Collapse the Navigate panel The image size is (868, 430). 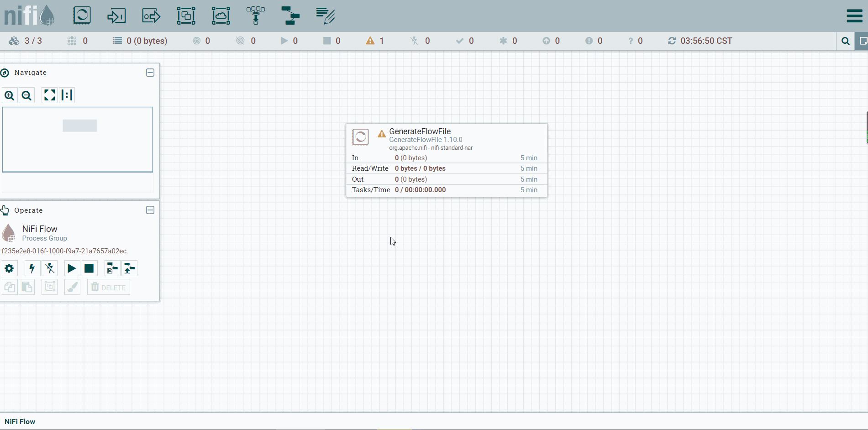pyautogui.click(x=150, y=73)
